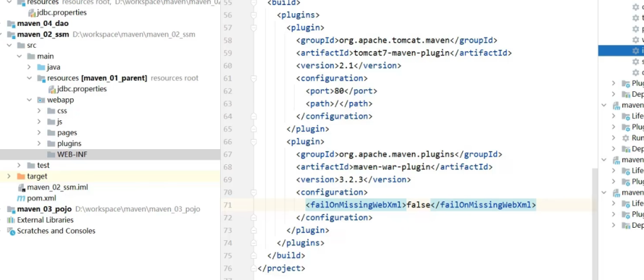Select the pages folder under webapp
Image resolution: width=644 pixels, height=280 pixels.
click(67, 133)
